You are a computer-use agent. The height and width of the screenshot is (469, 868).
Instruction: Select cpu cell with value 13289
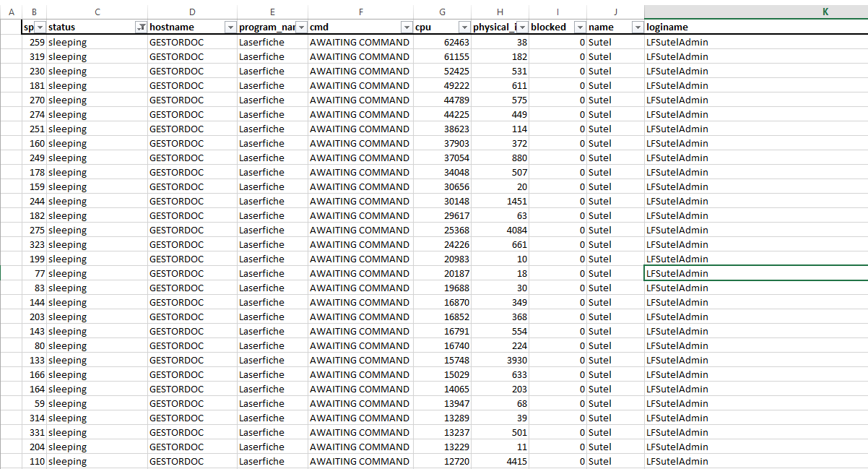coord(442,418)
